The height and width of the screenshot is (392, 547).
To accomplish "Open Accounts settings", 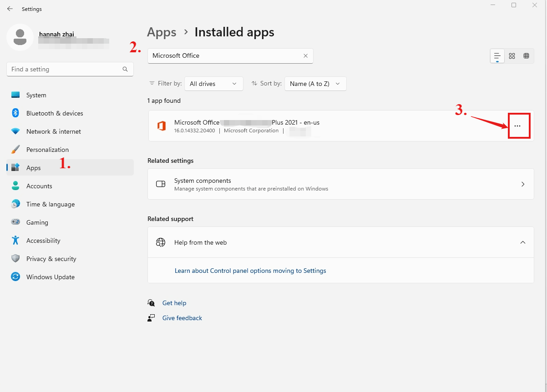I will [x=70, y=186].
